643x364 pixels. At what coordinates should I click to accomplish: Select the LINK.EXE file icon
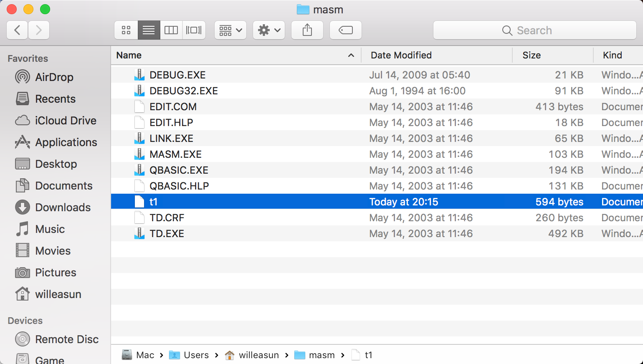139,138
